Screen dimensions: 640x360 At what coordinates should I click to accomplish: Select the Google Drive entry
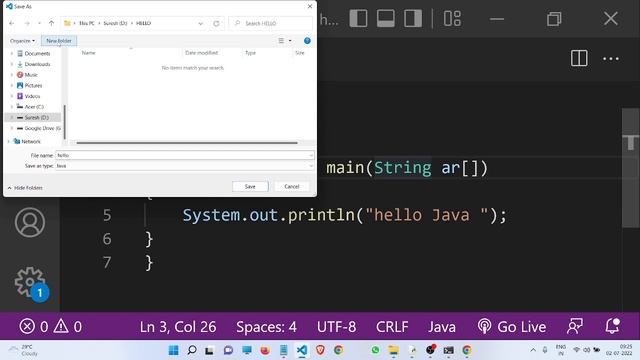(42, 128)
